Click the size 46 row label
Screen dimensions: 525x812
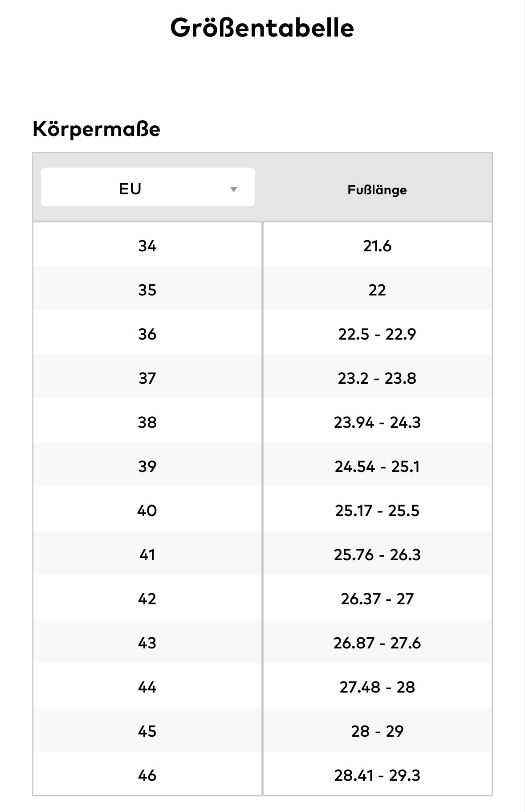click(147, 775)
